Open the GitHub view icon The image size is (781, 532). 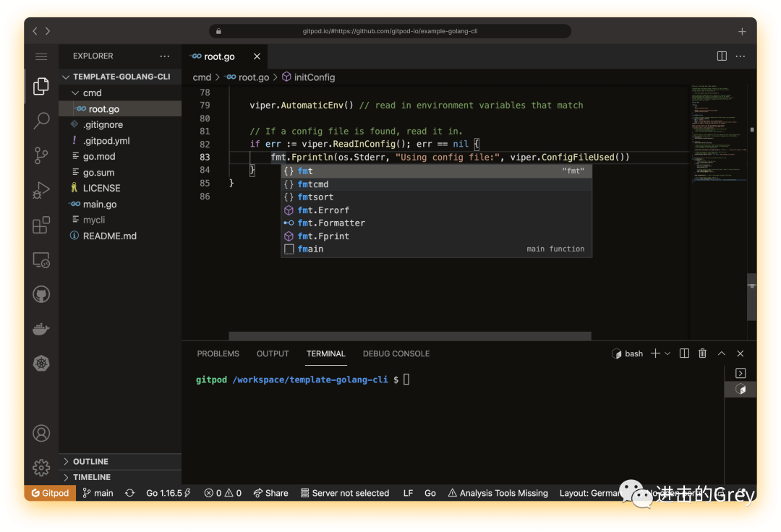(x=41, y=294)
